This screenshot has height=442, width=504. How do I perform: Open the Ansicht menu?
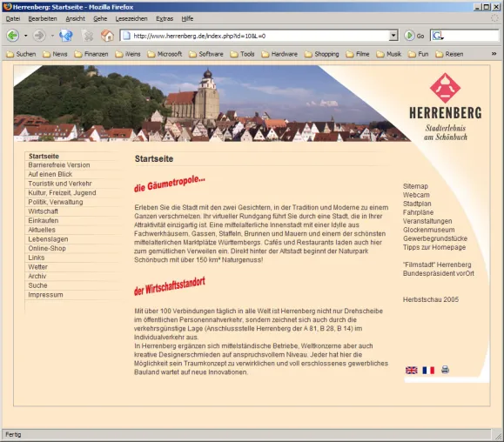[75, 18]
